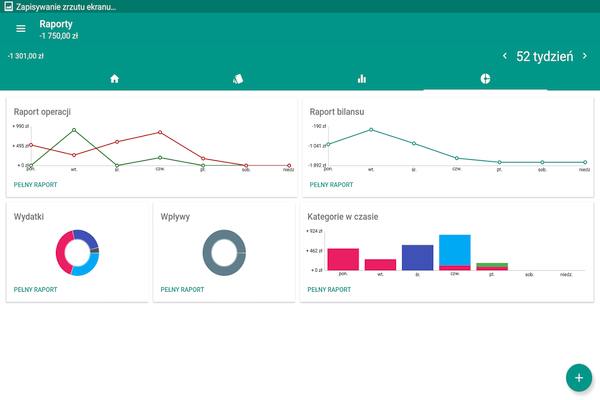
Task: Click the Zapisywanie zrzutu ekranu notification text
Action: (66, 7)
